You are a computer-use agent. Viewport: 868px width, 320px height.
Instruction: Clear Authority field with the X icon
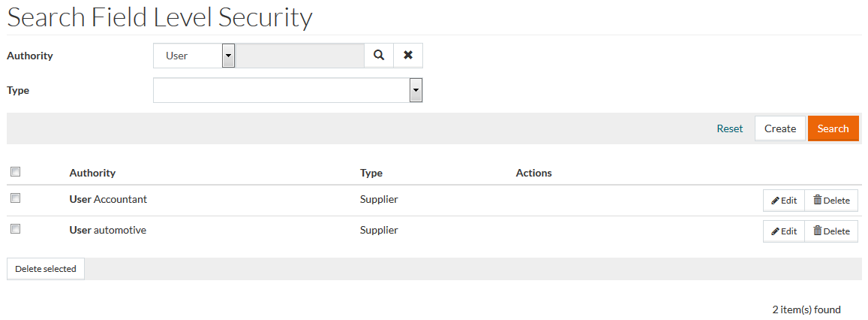point(408,56)
